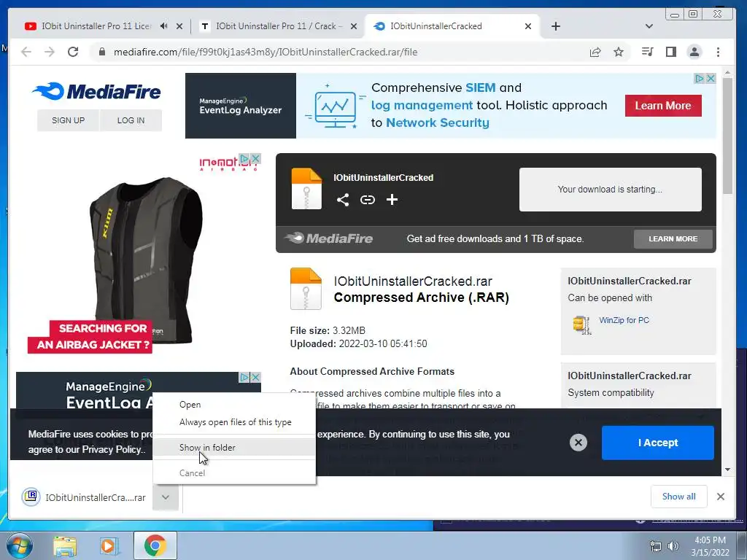Choose Open in download menu
The width and height of the screenshot is (747, 560).
pos(190,404)
